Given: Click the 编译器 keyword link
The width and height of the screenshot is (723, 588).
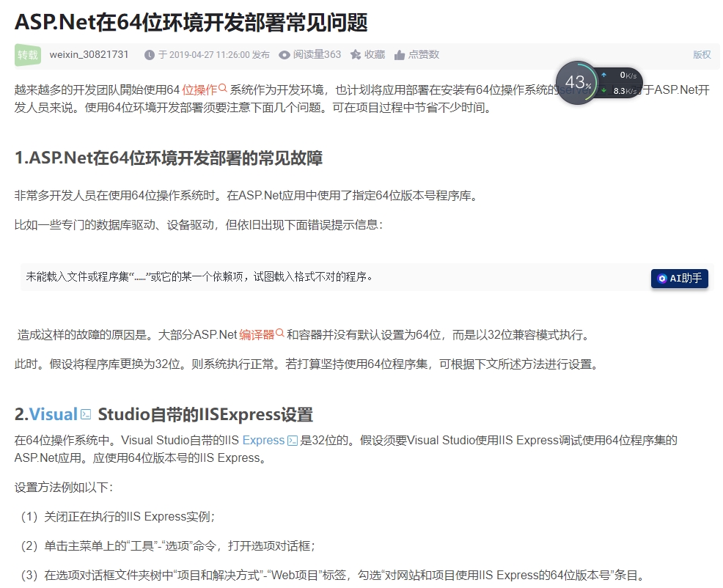Looking at the screenshot, I should [256, 334].
